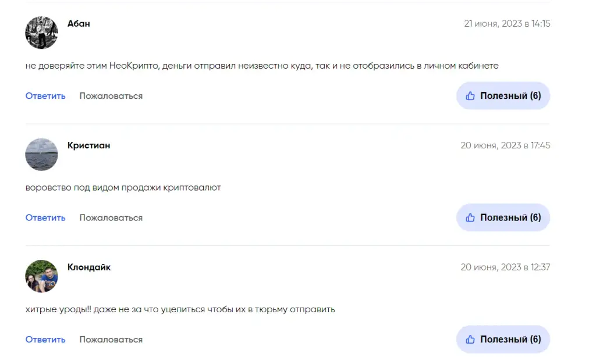Report Клондайк's comment with Пожаловаться
596x364 pixels.
(x=111, y=340)
